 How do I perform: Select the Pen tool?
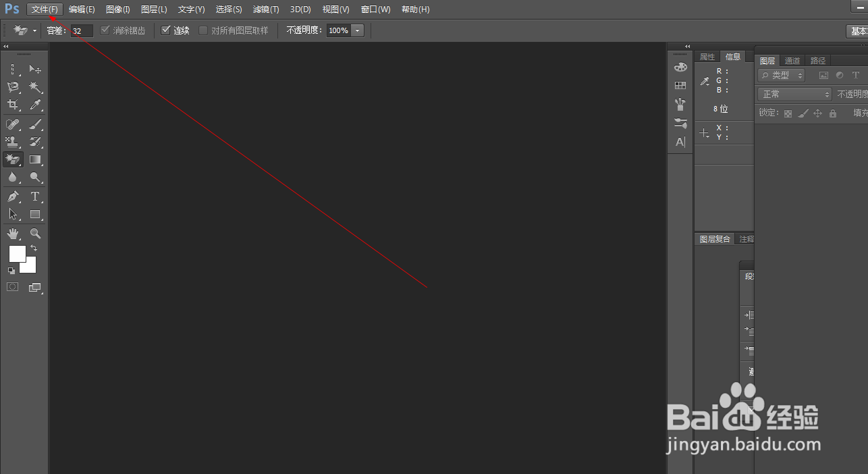12,196
